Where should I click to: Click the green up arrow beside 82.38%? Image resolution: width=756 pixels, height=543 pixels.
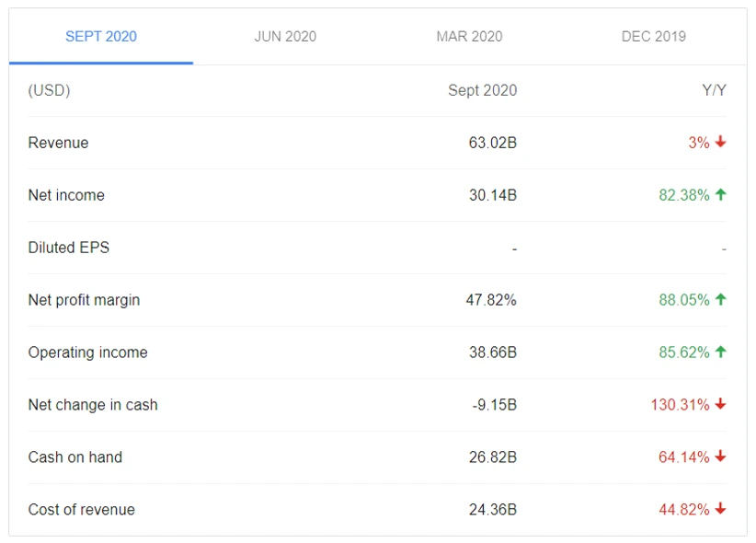(720, 195)
